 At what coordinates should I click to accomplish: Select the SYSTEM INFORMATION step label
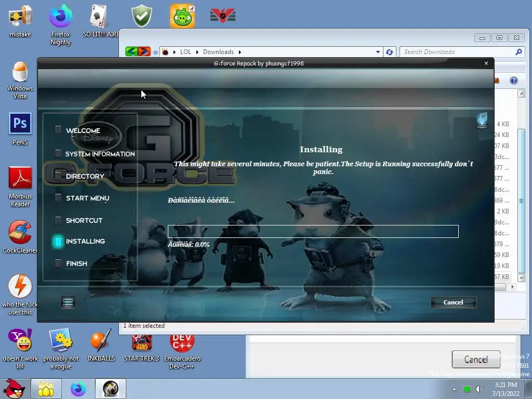[x=100, y=154]
